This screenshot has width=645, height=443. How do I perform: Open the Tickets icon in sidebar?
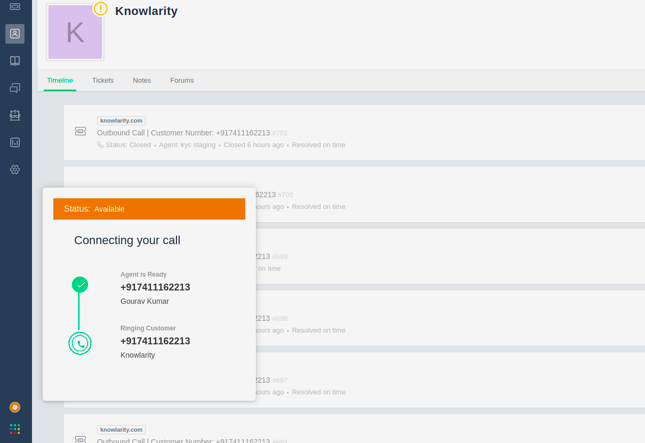tap(15, 6)
